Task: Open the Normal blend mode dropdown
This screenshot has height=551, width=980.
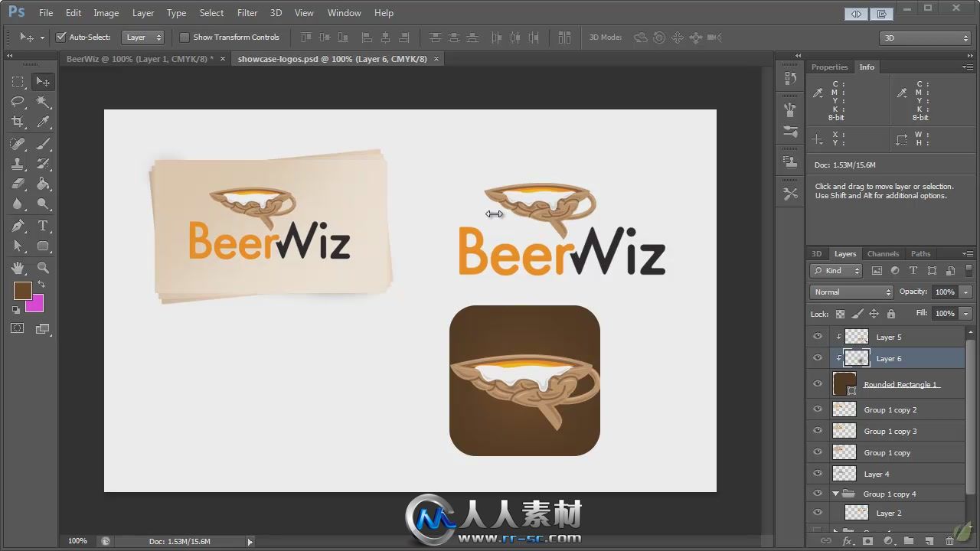Action: click(851, 292)
